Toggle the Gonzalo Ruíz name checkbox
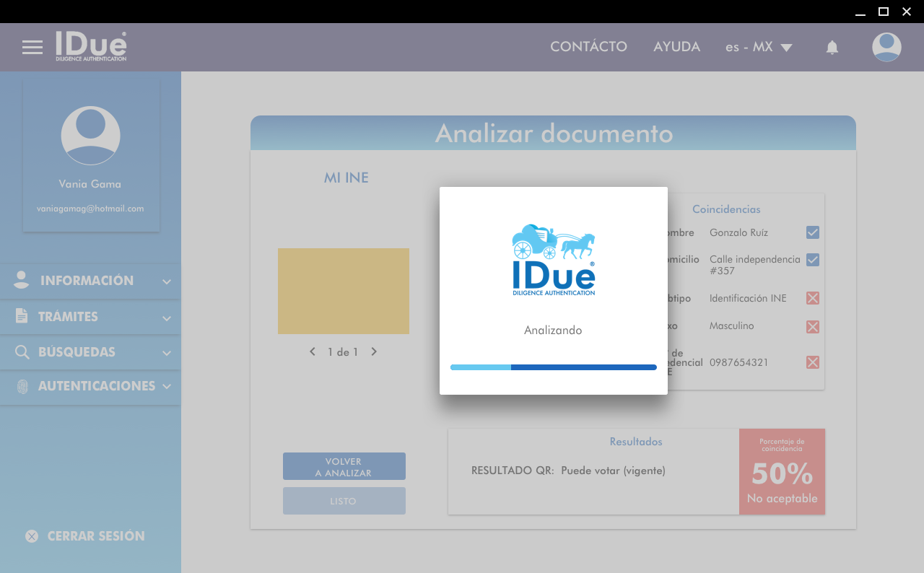This screenshot has width=924, height=573. [813, 232]
